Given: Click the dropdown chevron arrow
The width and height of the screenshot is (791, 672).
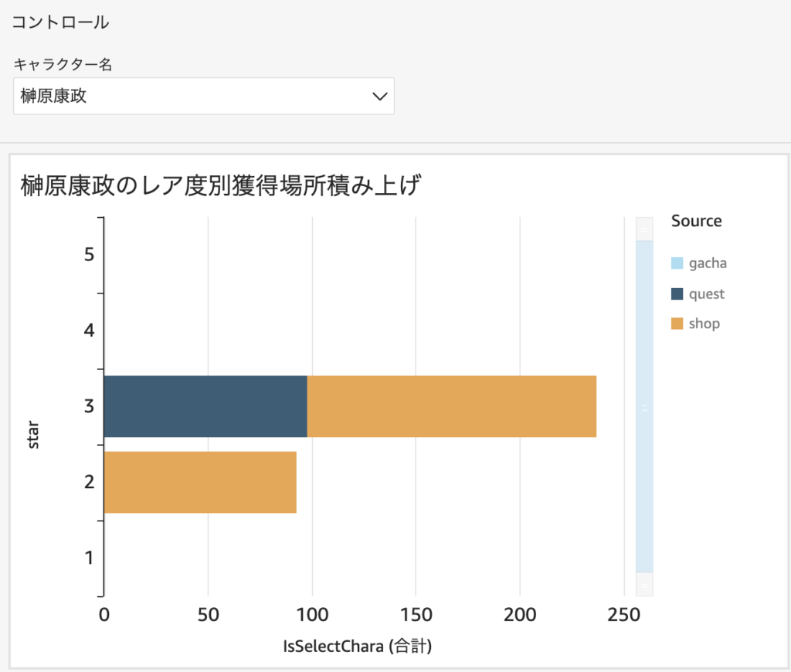Looking at the screenshot, I should point(380,96).
